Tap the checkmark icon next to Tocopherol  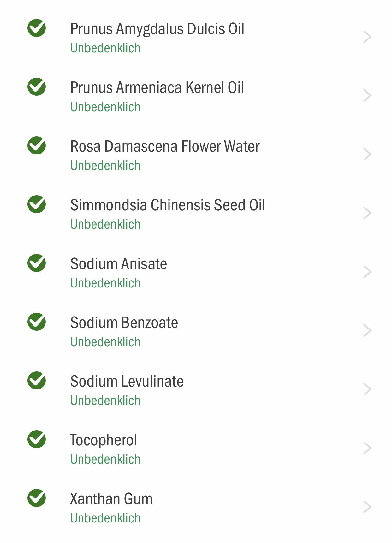pos(37,439)
